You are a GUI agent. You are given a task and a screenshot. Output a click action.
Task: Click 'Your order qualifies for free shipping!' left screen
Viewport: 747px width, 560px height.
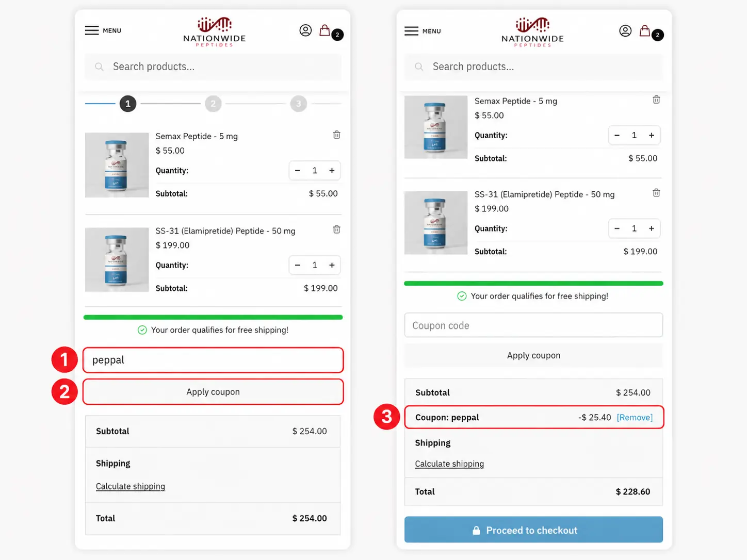pos(220,330)
